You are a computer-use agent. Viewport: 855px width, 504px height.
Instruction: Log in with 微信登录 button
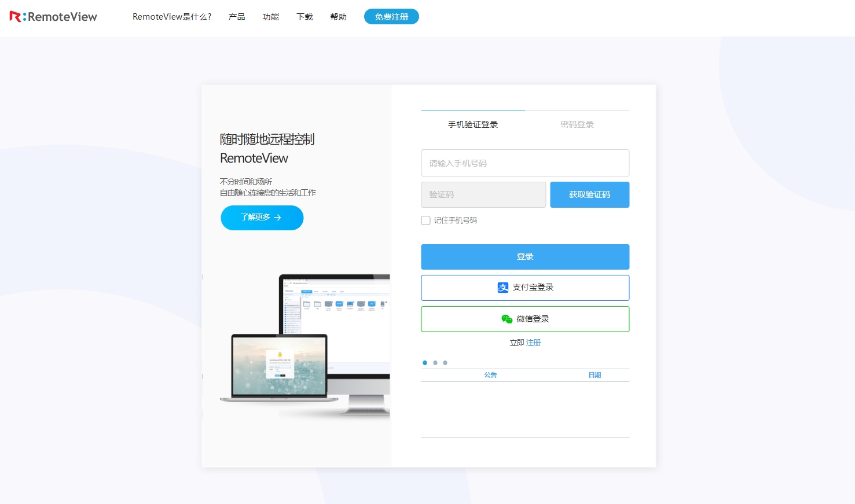[525, 319]
